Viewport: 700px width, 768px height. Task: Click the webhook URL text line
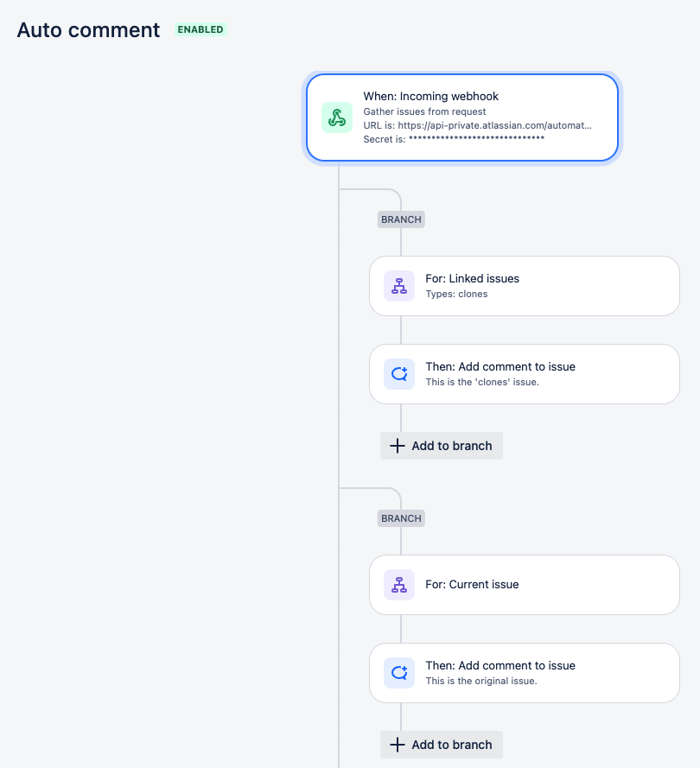[477, 125]
